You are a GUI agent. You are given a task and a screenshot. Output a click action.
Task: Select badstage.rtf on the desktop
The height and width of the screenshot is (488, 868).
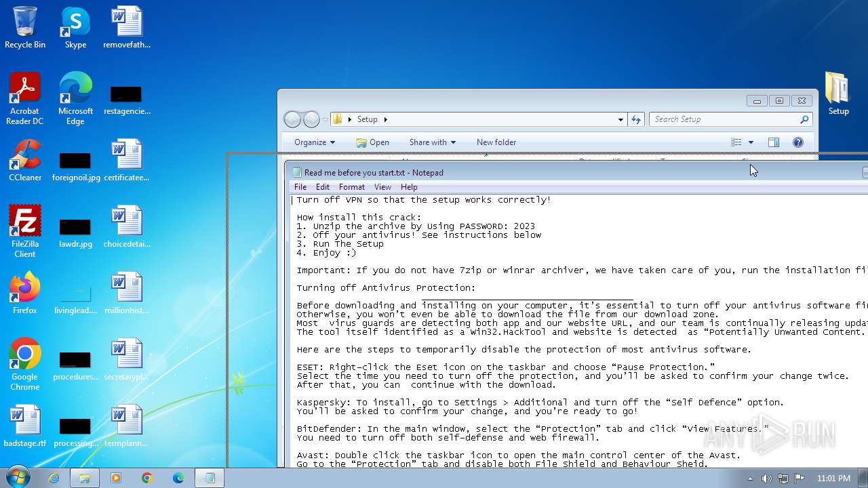click(25, 426)
